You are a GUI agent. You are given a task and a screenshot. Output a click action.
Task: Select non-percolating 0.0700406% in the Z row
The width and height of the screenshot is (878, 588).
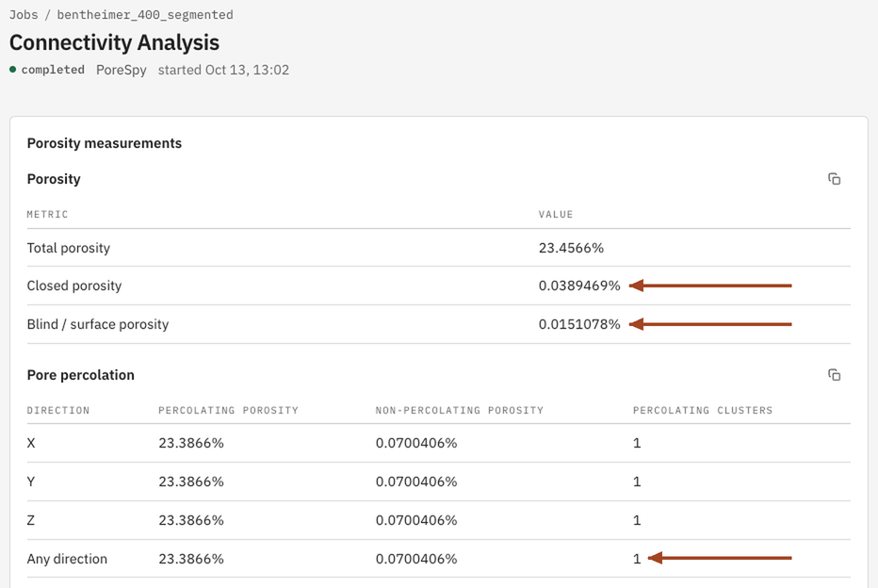pos(416,520)
